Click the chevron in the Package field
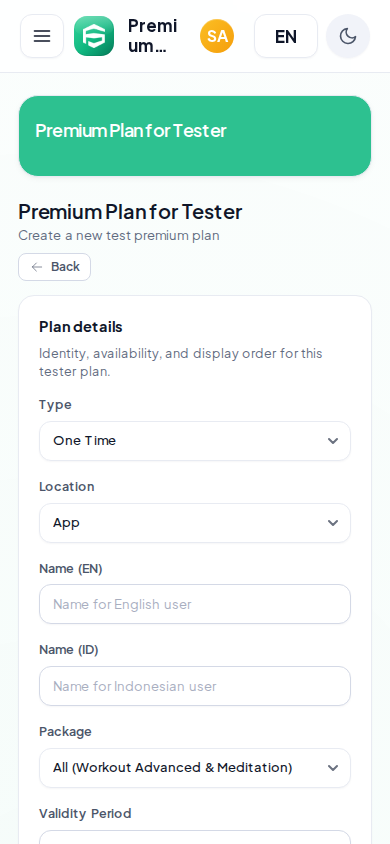 [x=333, y=768]
